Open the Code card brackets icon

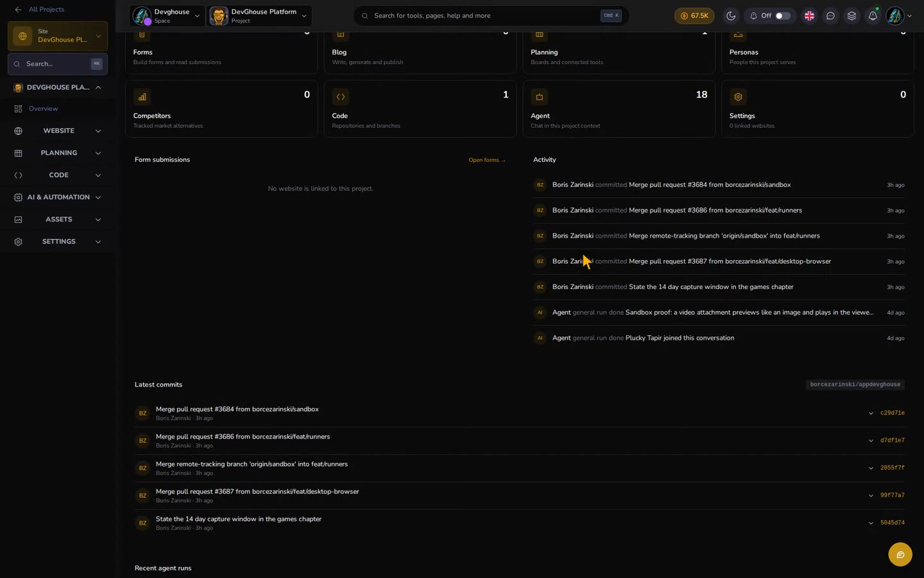click(341, 97)
